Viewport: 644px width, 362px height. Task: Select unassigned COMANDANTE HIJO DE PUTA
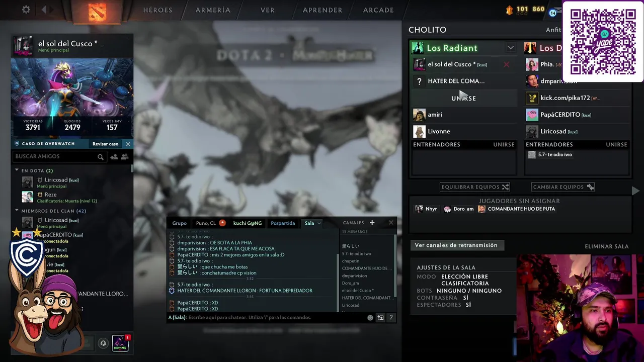(517, 209)
